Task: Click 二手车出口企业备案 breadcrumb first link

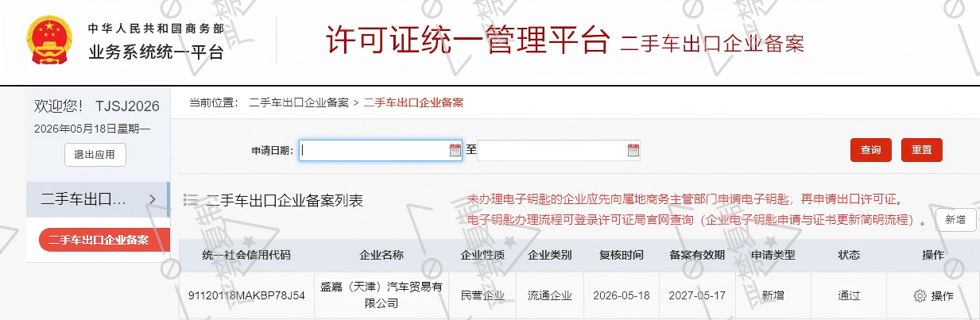Action: coord(299,102)
